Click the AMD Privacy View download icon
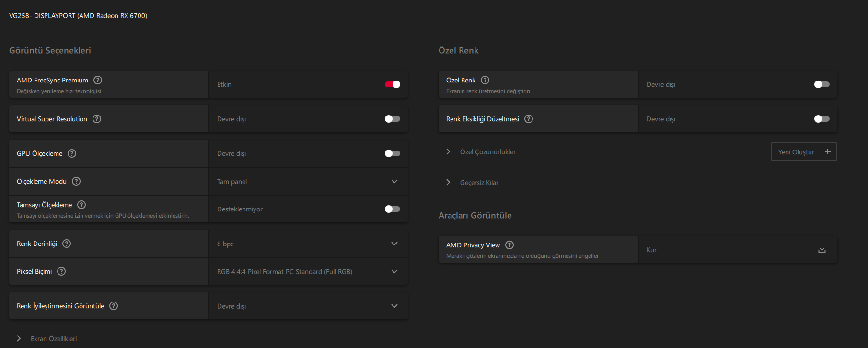 coord(822,249)
